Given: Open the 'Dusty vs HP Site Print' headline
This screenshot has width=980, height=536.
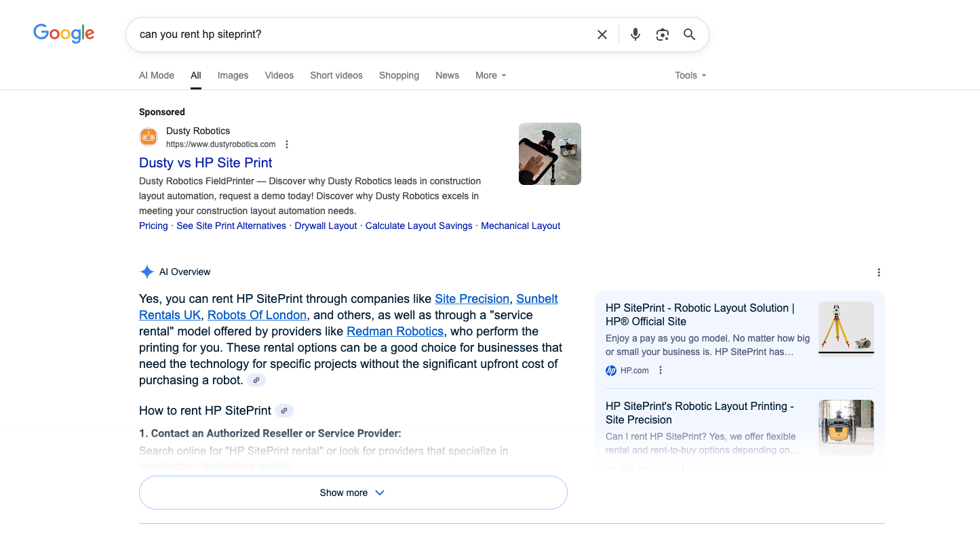Looking at the screenshot, I should (x=205, y=163).
